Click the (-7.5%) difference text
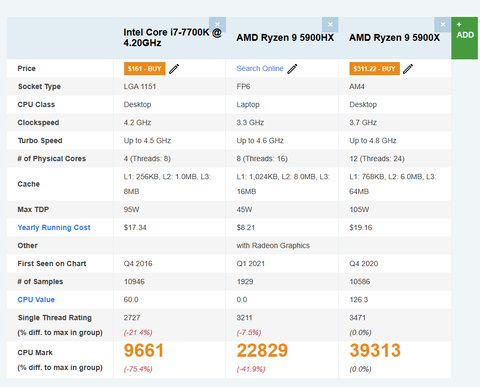Viewport: 480px width, 387px height. (x=249, y=332)
